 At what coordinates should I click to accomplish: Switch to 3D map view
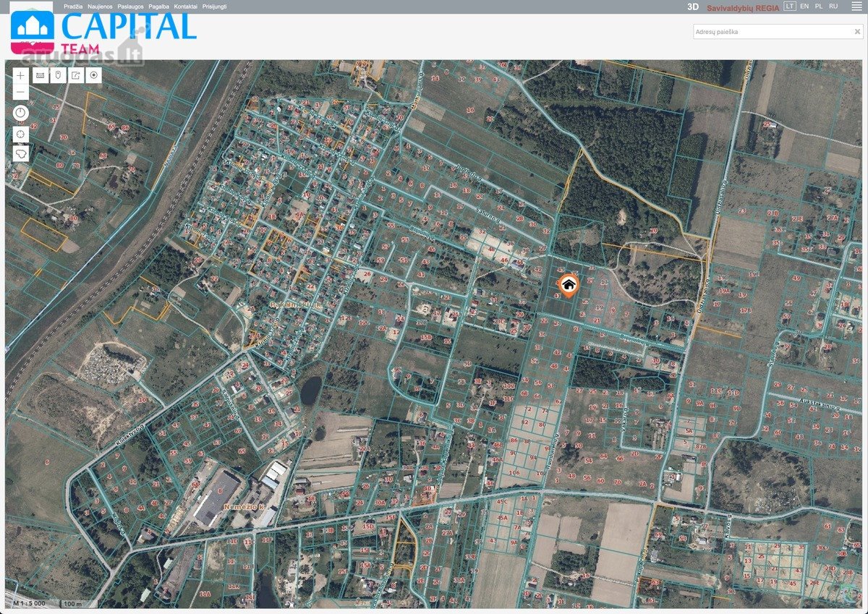[x=693, y=7]
